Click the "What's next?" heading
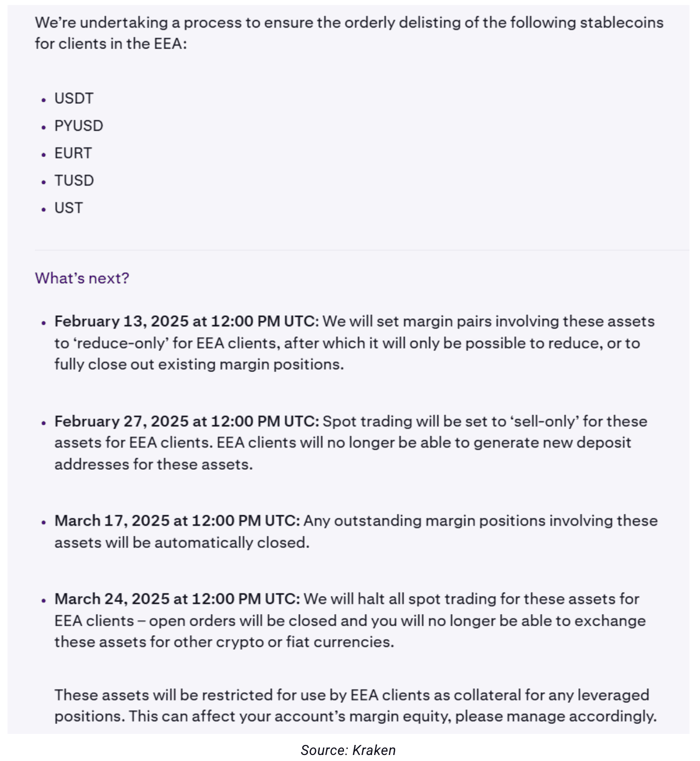This screenshot has width=700, height=761. coord(82,278)
